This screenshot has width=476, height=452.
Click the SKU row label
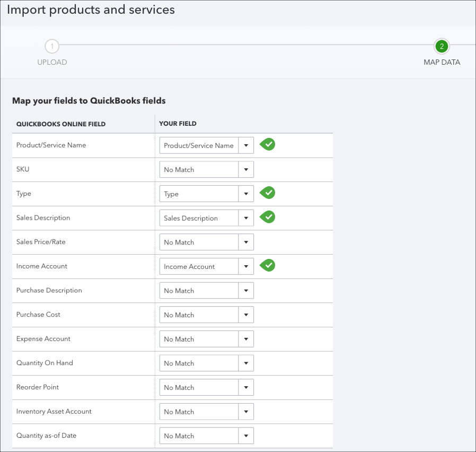tap(23, 169)
